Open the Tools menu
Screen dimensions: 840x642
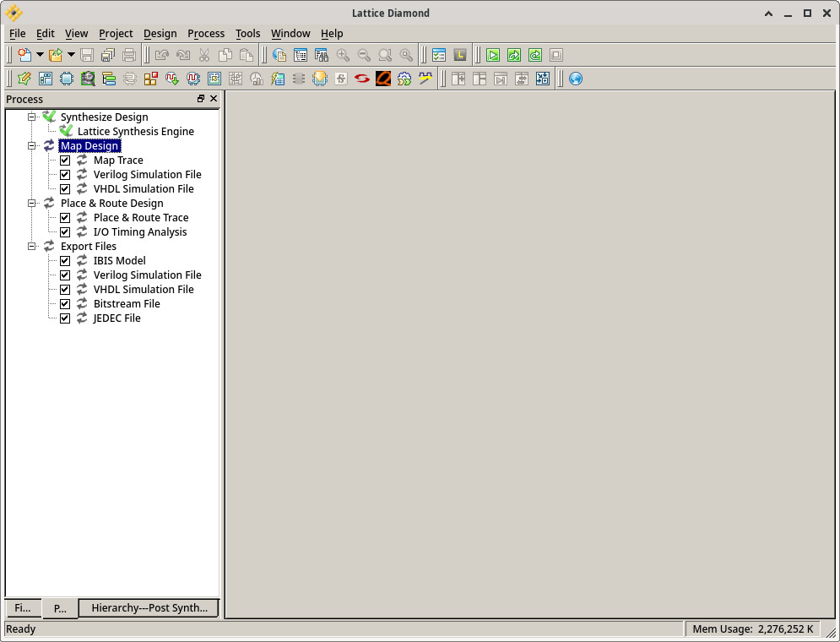[x=248, y=33]
